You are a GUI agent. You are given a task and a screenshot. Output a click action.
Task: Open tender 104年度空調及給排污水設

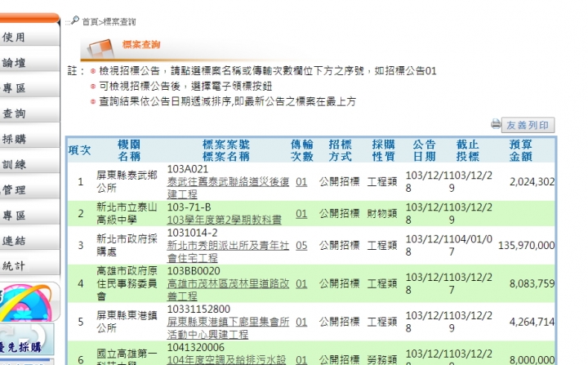click(x=226, y=360)
